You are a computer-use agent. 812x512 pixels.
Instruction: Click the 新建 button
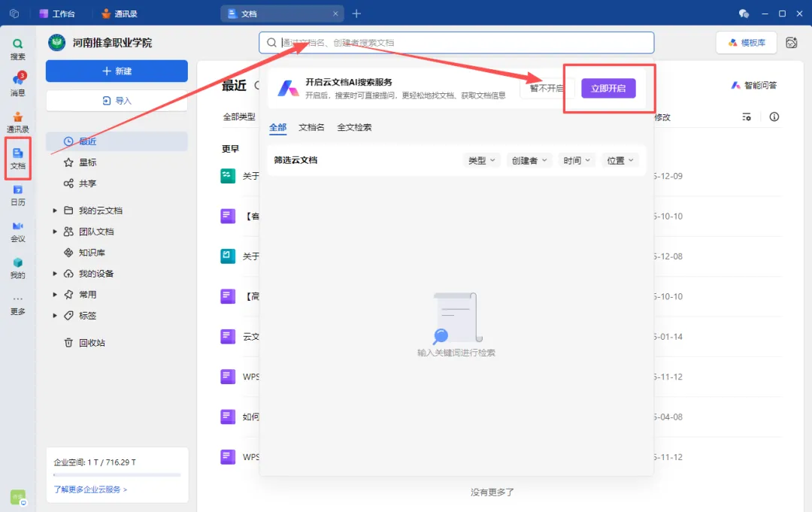117,71
